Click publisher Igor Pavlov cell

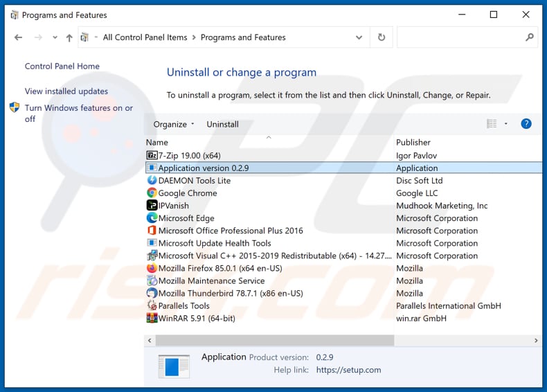point(417,155)
